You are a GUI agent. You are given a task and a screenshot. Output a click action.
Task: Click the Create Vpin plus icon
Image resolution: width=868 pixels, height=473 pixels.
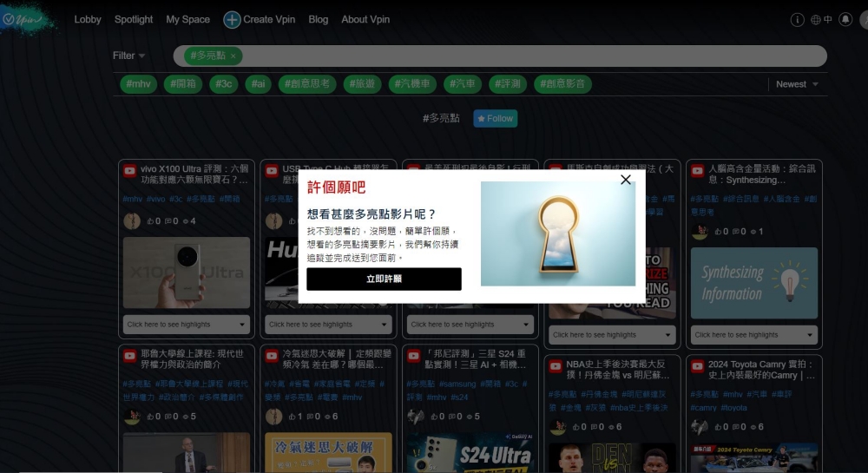click(x=232, y=20)
